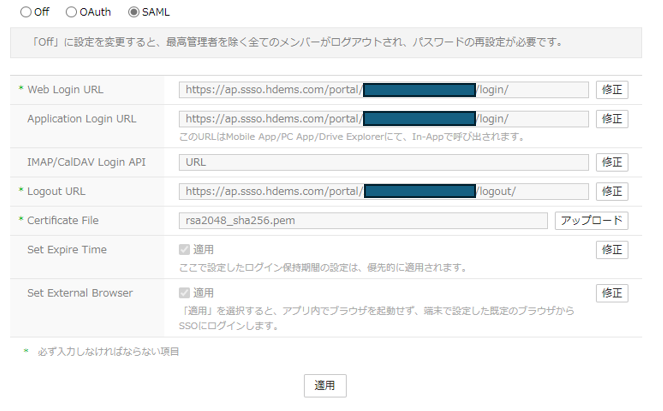
Task: Click the ログイン保持期間 description text
Action: coord(323,268)
